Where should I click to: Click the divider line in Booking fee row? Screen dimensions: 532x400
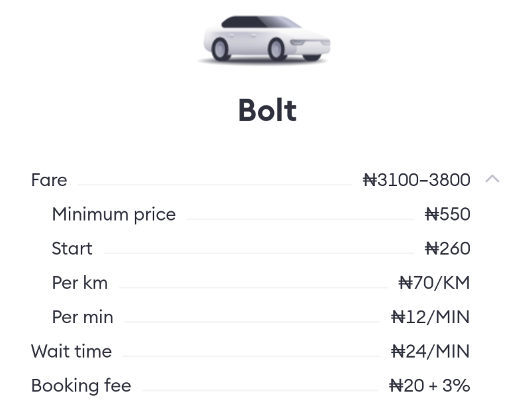(260, 391)
